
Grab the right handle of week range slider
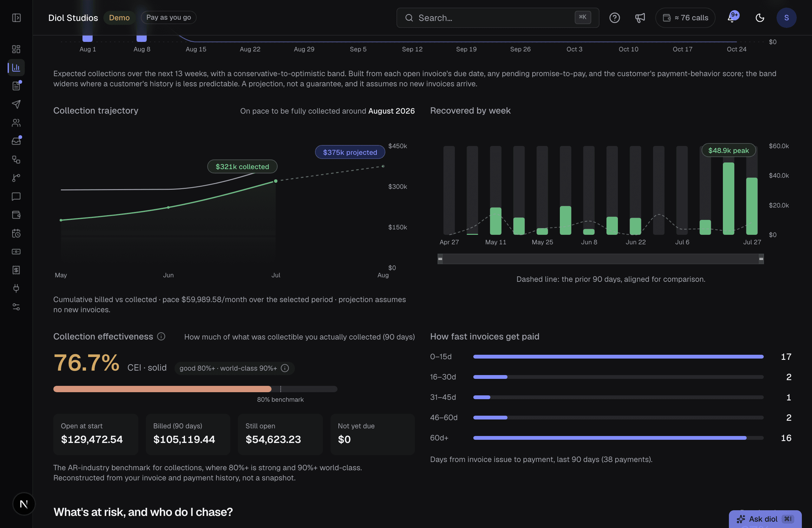(x=761, y=259)
